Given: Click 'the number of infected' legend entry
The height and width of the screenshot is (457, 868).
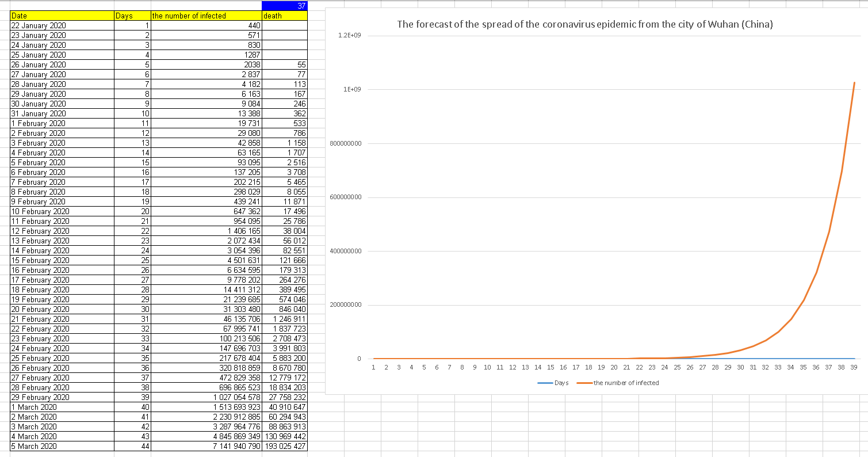Looking at the screenshot, I should pos(618,383).
